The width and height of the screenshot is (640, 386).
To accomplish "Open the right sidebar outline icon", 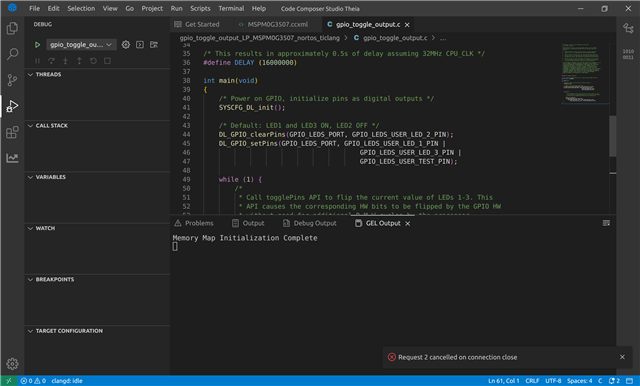I will tap(628, 28).
